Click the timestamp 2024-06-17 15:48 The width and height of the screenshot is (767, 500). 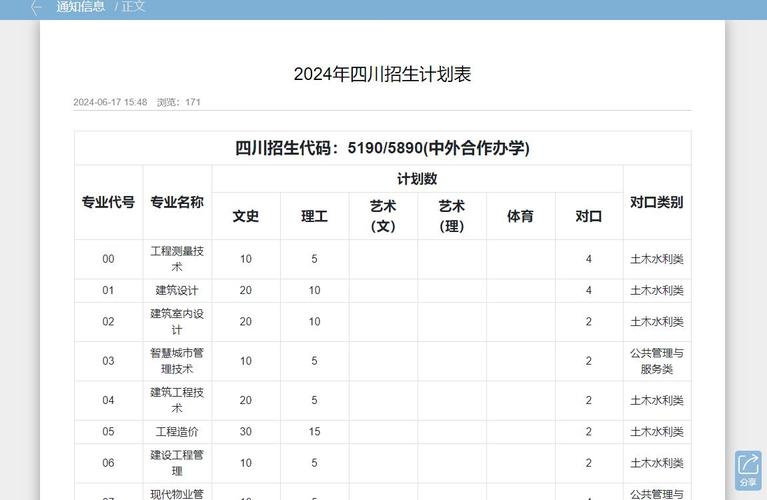(x=110, y=102)
